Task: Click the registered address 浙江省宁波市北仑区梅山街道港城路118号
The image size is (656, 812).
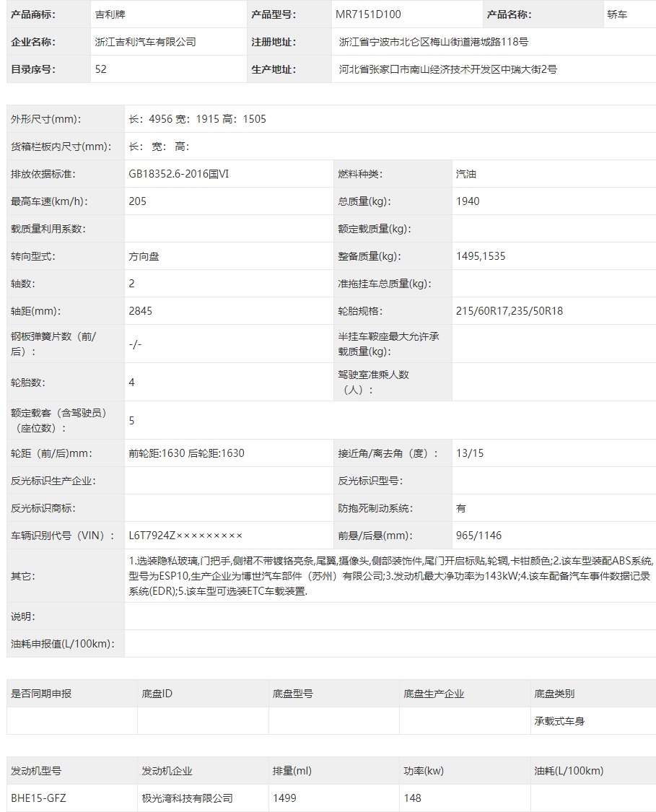Action: click(433, 42)
